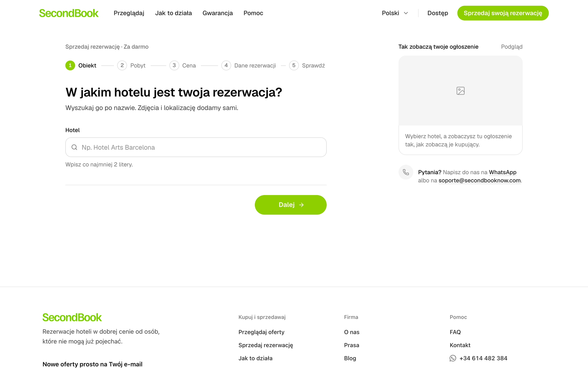
Task: Open footer link Prasa
Action: [x=352, y=345]
